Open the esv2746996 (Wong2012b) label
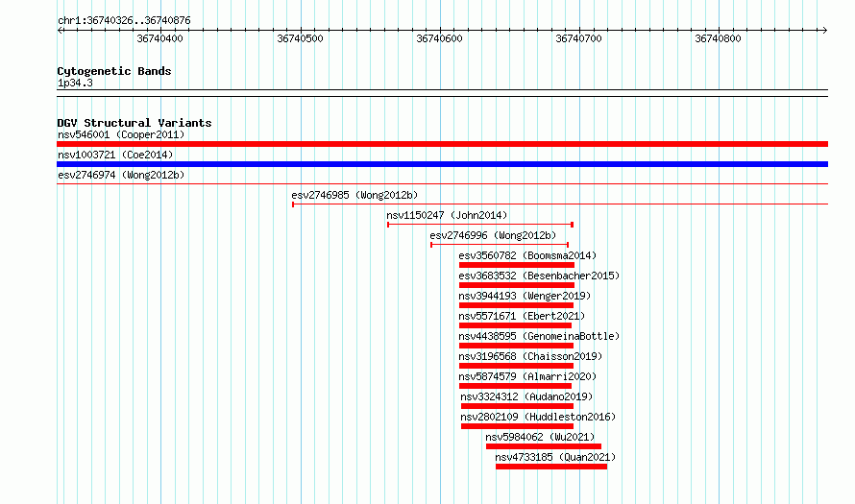 [x=493, y=235]
